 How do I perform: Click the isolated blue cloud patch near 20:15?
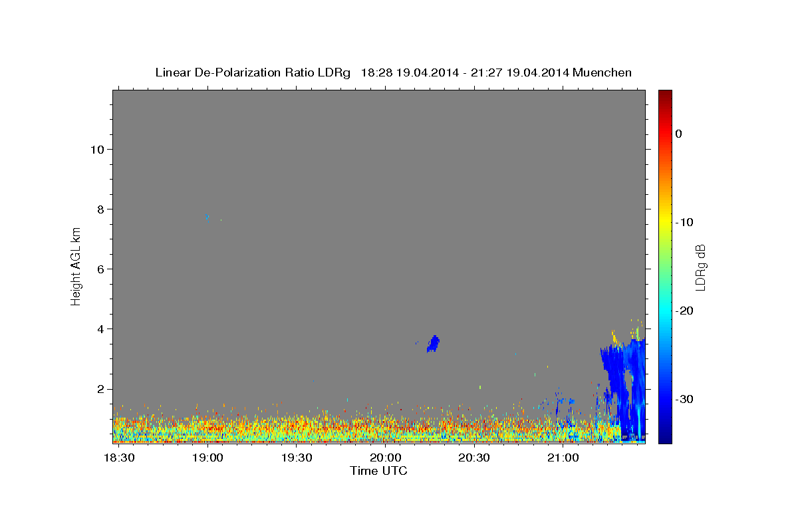[434, 344]
